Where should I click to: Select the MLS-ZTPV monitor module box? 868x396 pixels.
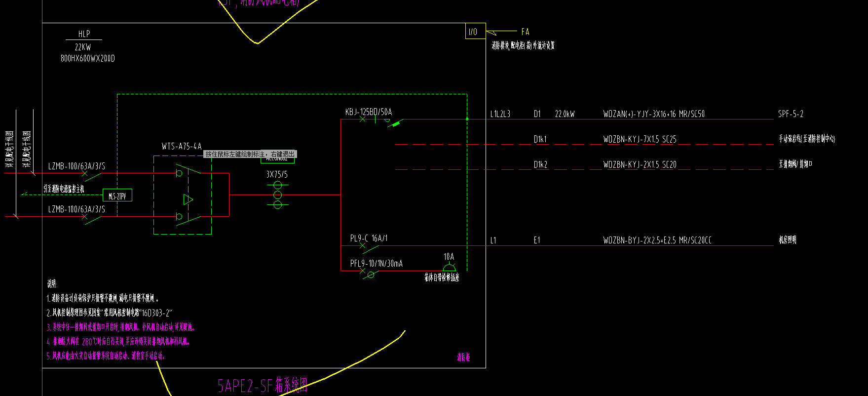pos(117,196)
